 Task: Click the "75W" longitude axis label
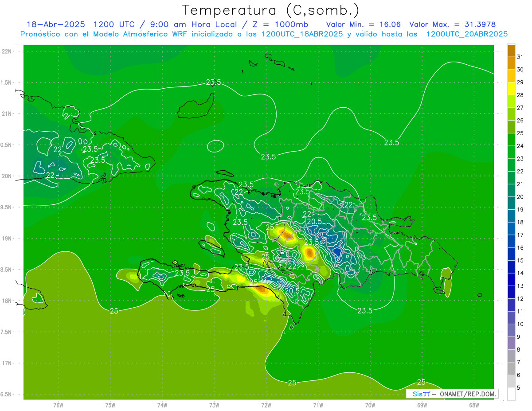pyautogui.click(x=110, y=405)
